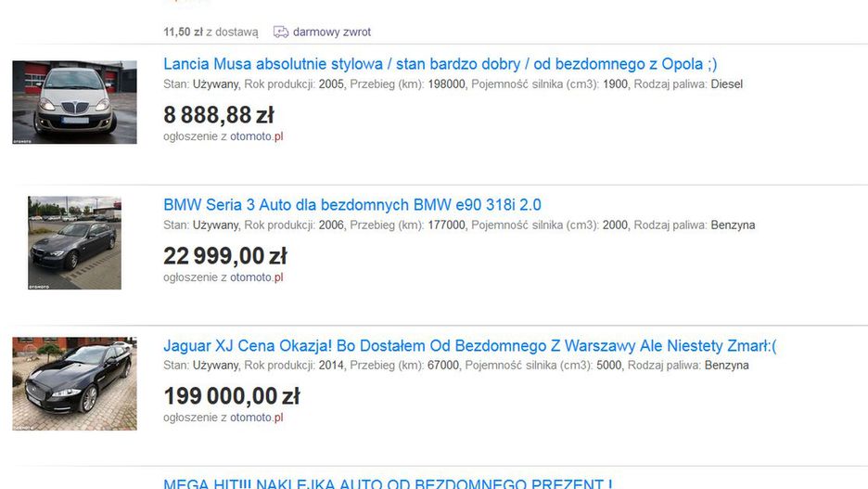The image size is (868, 489).
Task: Click the 199 000,00 zł price
Action: pyautogui.click(x=231, y=396)
